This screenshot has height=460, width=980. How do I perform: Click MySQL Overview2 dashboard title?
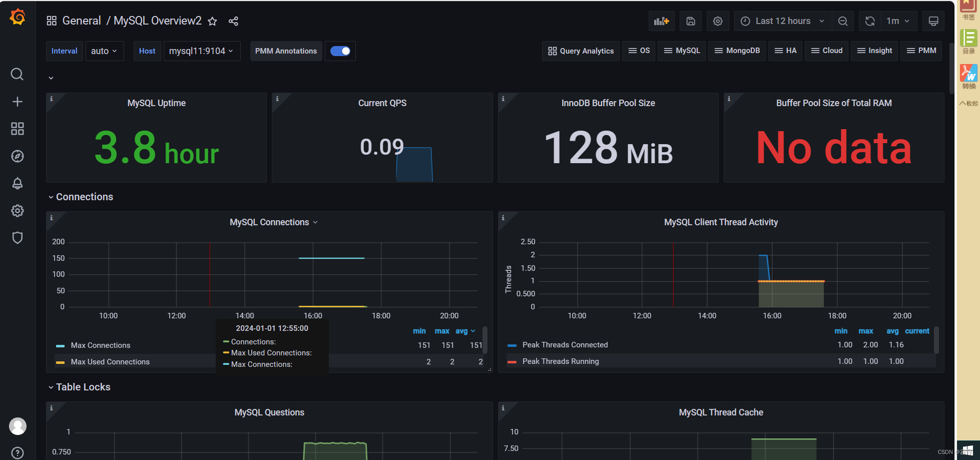(158, 21)
